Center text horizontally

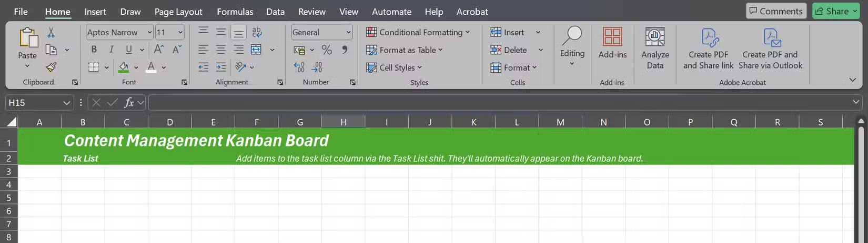tap(221, 50)
